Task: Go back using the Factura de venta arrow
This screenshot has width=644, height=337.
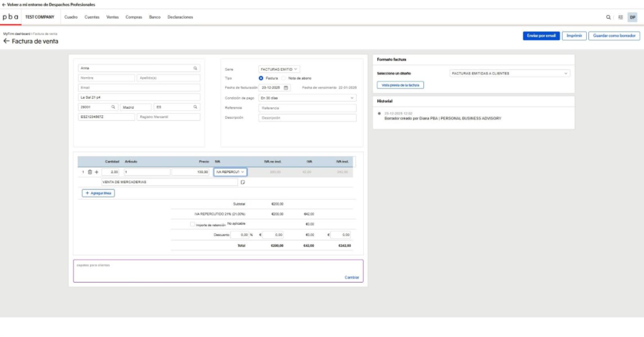Action: 6,41
